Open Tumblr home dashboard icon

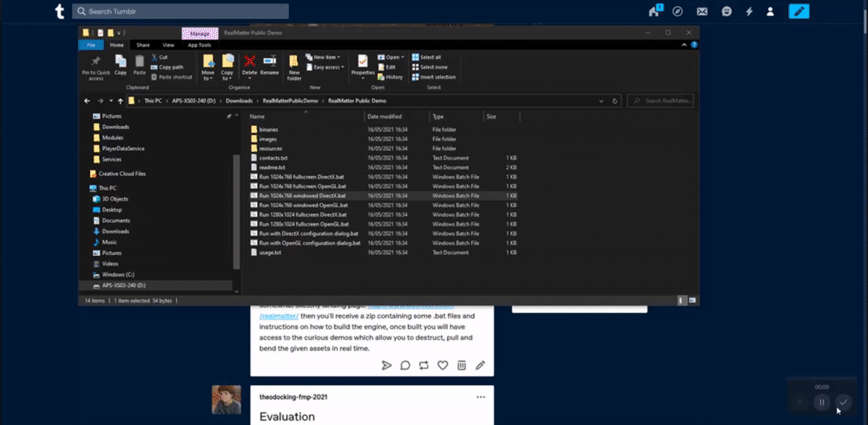point(654,11)
